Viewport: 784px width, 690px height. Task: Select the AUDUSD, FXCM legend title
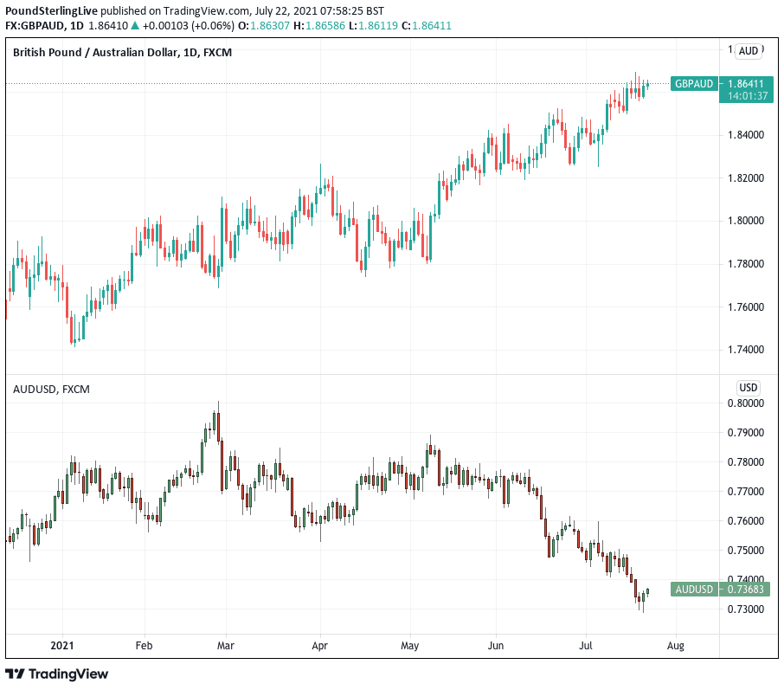51,389
